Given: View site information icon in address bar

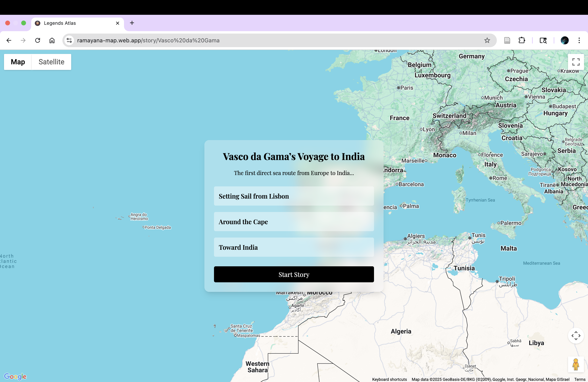Looking at the screenshot, I should coord(69,41).
